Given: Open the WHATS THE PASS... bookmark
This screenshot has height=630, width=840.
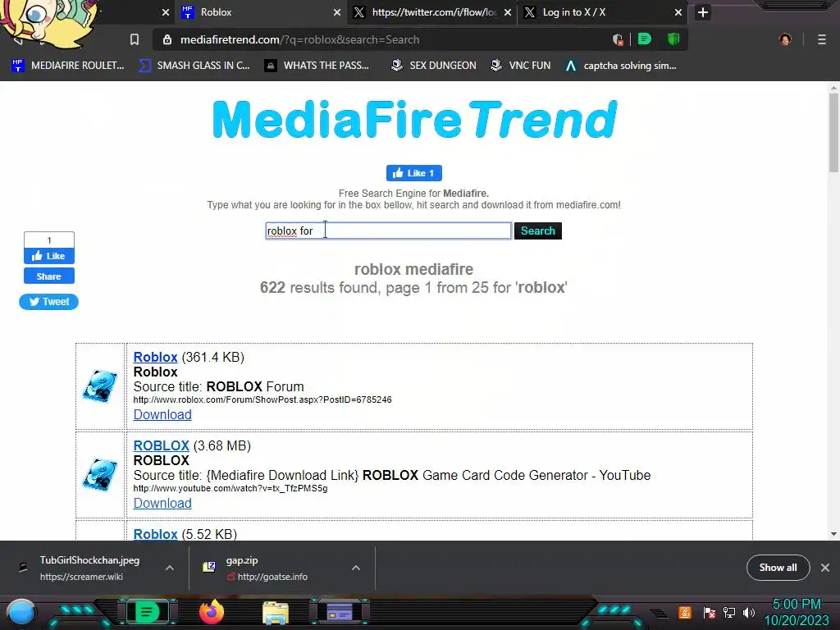Looking at the screenshot, I should click(317, 66).
